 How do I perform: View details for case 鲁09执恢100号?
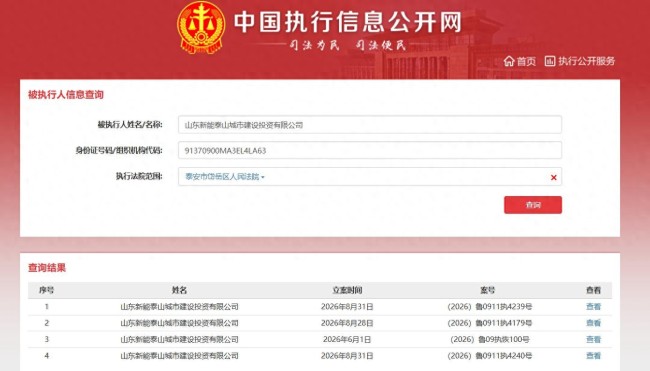click(x=593, y=339)
